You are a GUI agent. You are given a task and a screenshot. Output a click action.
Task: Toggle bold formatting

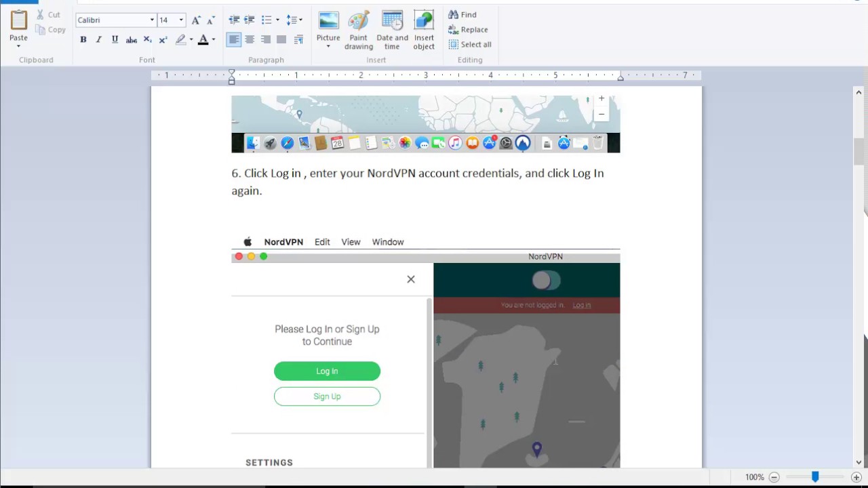point(83,40)
